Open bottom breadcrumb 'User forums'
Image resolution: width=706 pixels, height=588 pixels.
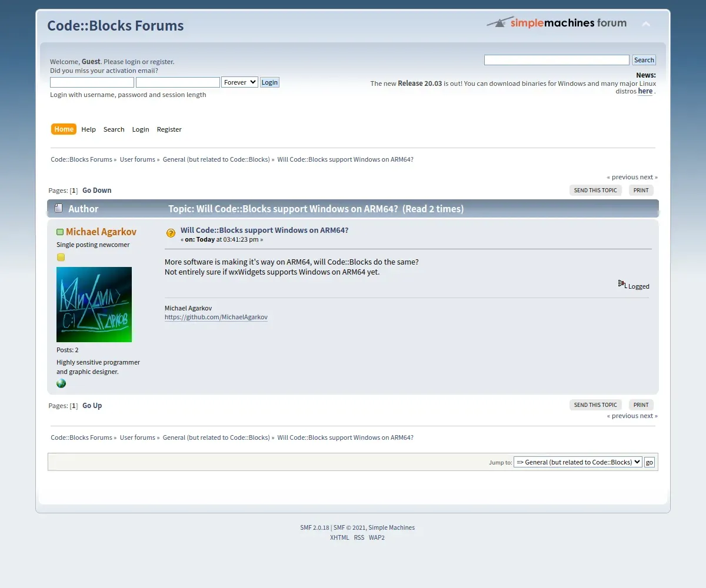[138, 437]
